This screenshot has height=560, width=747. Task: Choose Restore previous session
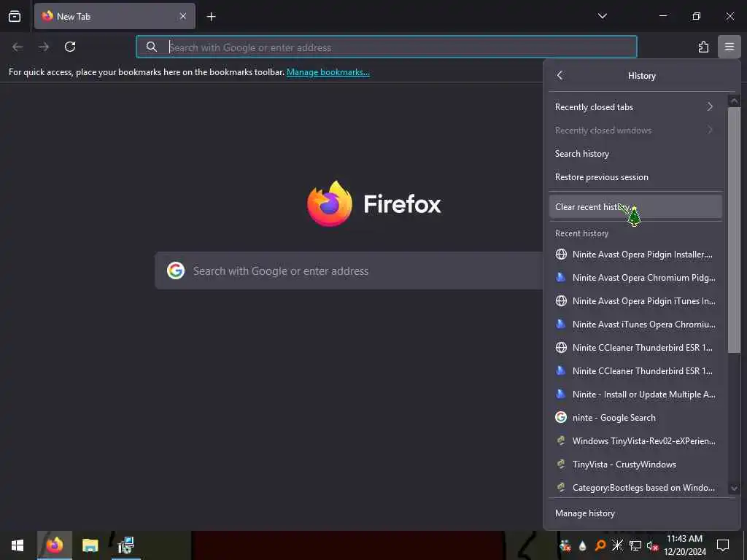(x=635, y=177)
